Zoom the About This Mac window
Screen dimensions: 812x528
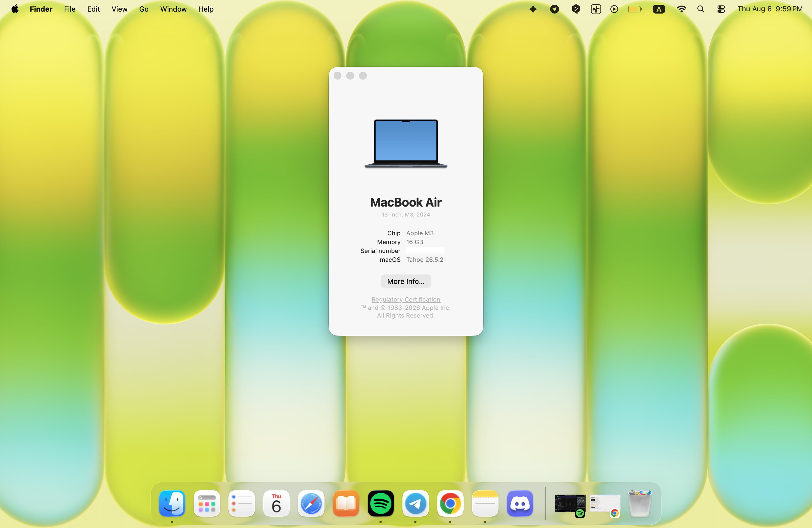(363, 76)
